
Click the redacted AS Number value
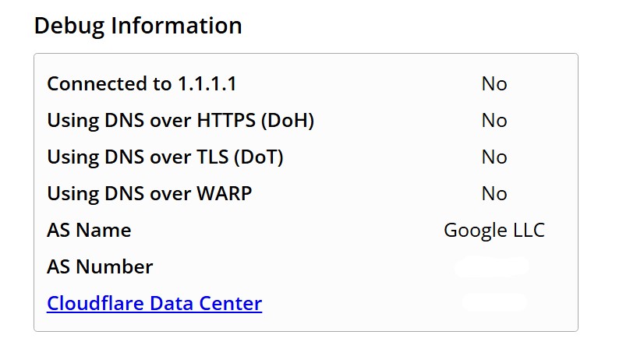click(492, 267)
